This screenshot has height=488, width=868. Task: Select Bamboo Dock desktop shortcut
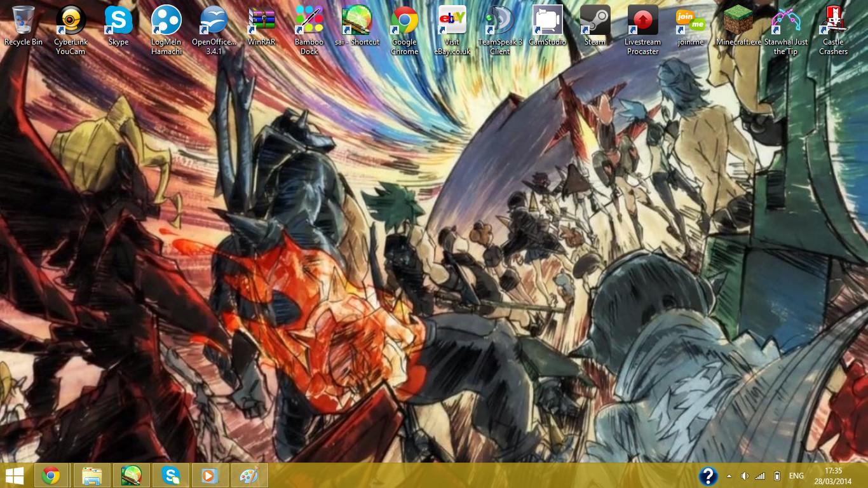309,30
